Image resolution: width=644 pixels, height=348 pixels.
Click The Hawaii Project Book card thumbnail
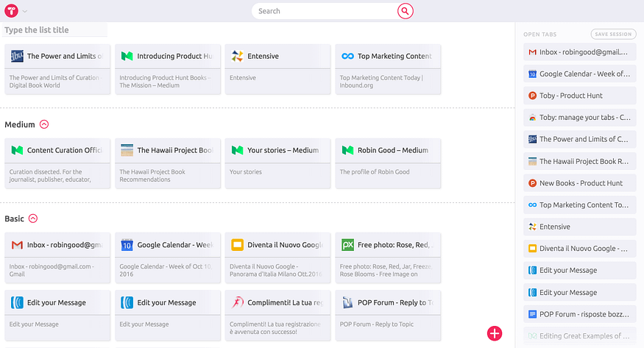point(127,150)
